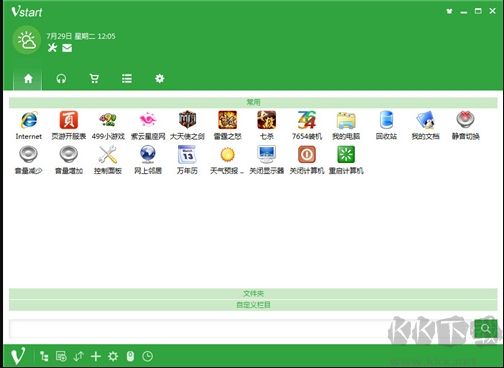This screenshot has height=368, width=504.
Task: Click the skin shirt icon in title bar
Action: (449, 11)
